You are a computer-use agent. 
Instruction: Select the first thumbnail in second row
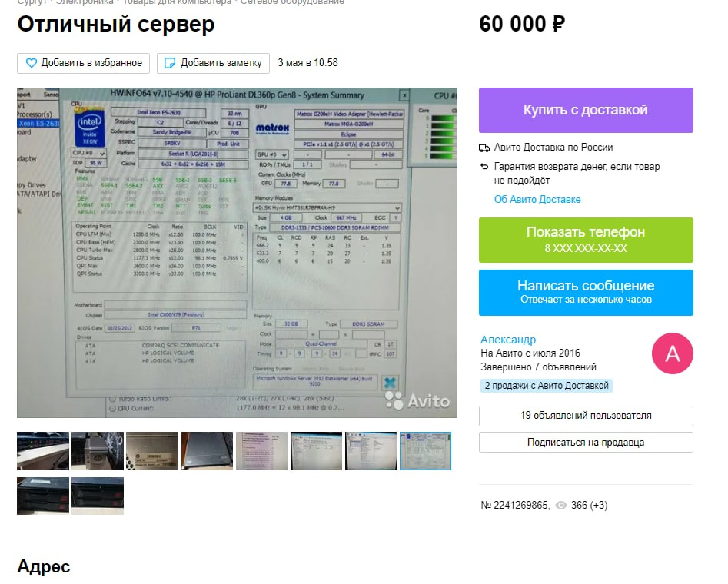point(43,496)
